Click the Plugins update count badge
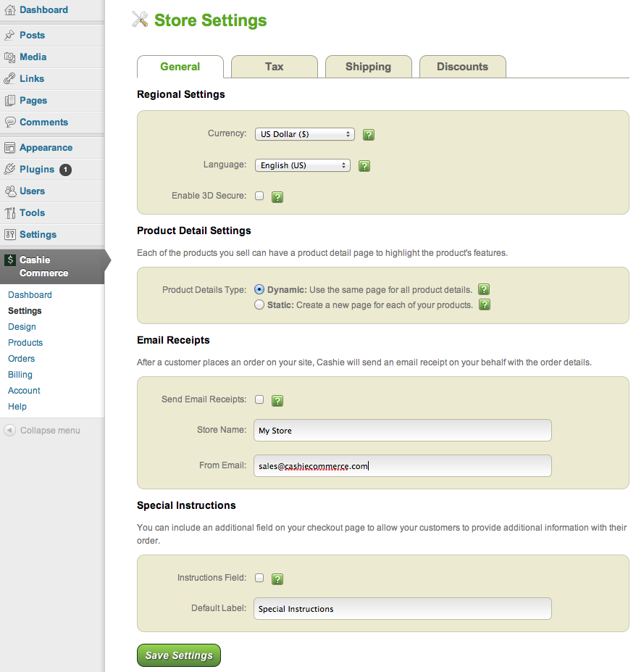Viewport: 636px width, 672px height. (x=65, y=170)
